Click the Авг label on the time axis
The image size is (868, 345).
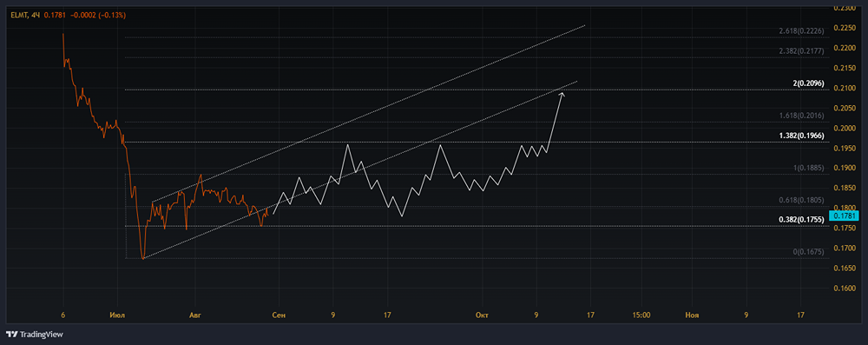click(194, 315)
